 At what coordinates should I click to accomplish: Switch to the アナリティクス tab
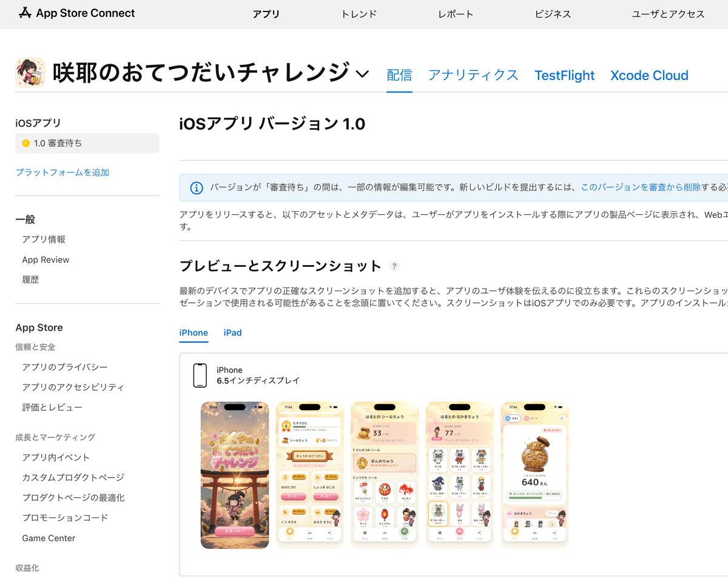coord(473,75)
